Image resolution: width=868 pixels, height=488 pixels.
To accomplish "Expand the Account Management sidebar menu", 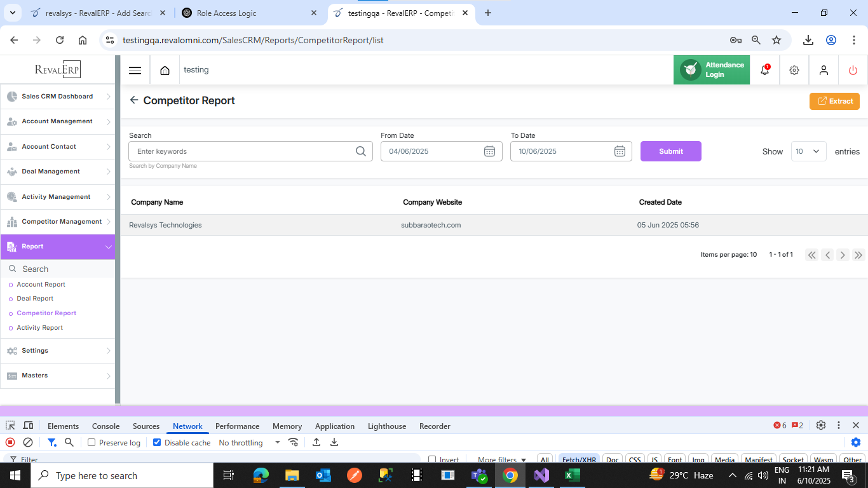I will pos(57,121).
